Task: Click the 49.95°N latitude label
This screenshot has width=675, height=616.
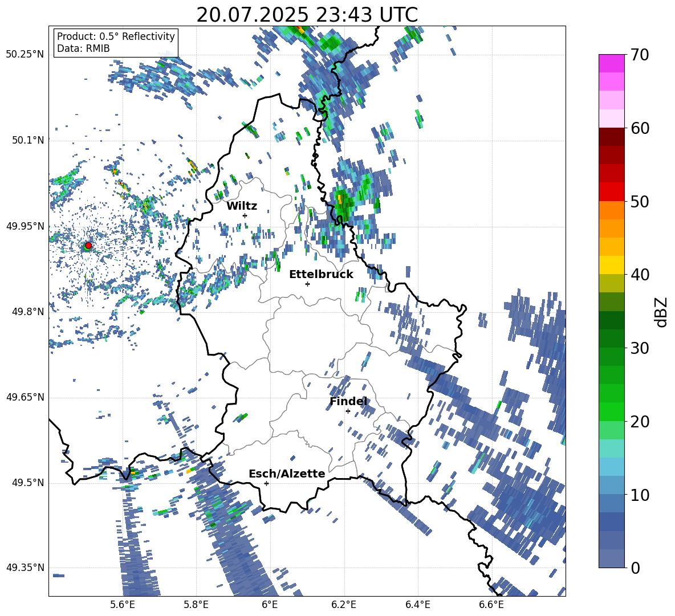Action: coord(25,226)
